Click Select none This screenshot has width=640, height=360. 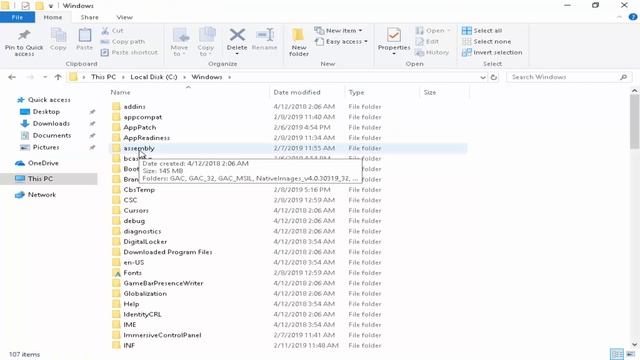click(487, 42)
